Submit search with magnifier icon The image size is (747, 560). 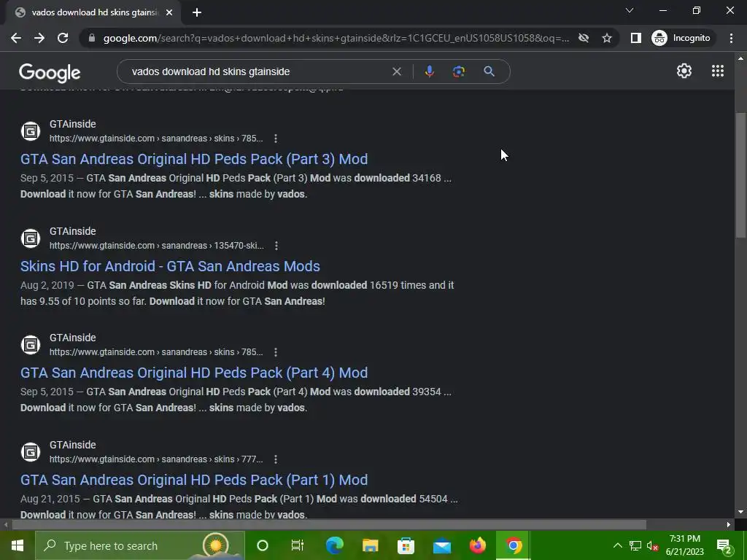[x=489, y=71]
